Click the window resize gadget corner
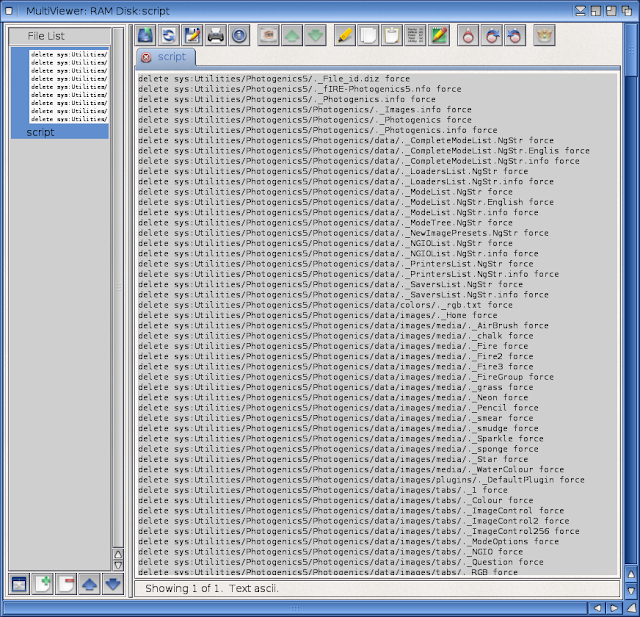The width and height of the screenshot is (640, 617). [x=631, y=608]
